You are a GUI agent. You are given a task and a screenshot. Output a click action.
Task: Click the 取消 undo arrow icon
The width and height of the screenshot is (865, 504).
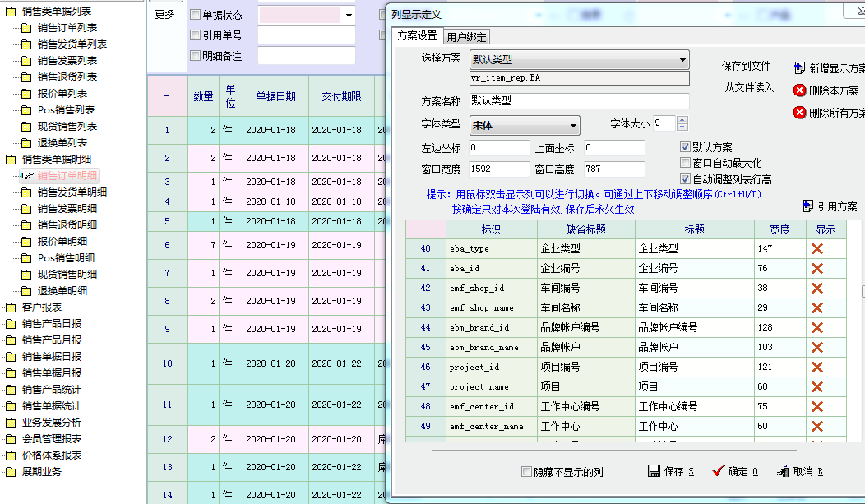pos(781,471)
